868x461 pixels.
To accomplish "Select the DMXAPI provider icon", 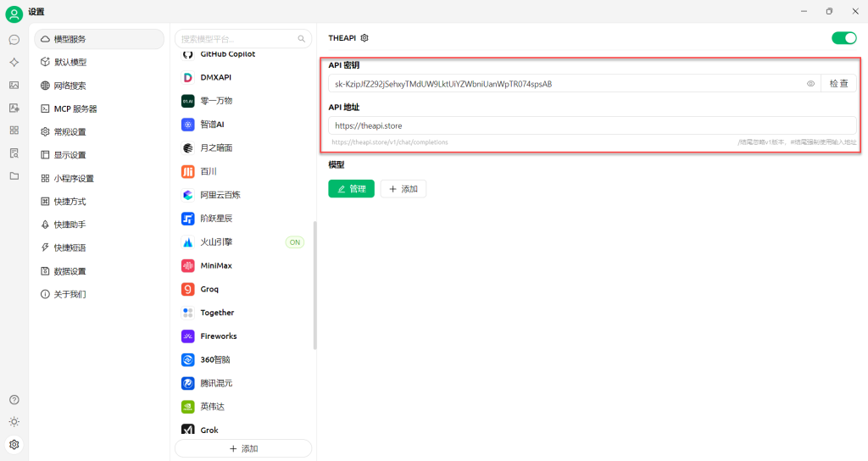I will [x=187, y=77].
